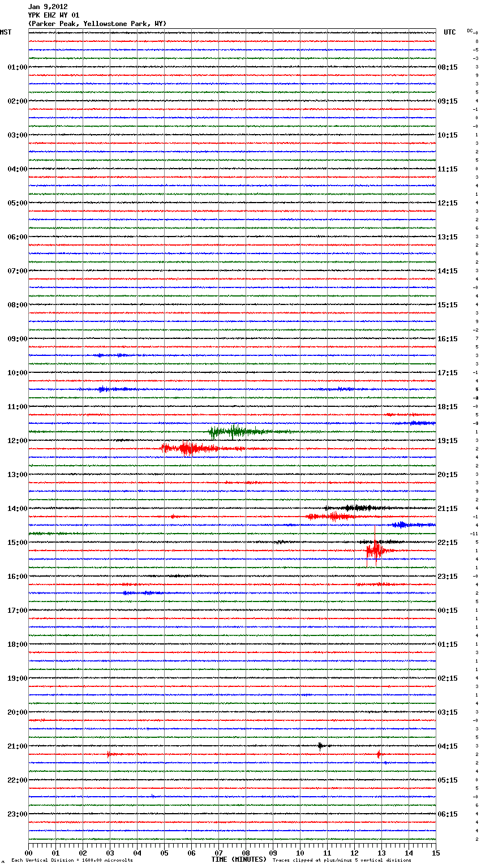Click the "TIME (MINUTES)" axis title
The image size is (481, 868).
coord(239,860)
